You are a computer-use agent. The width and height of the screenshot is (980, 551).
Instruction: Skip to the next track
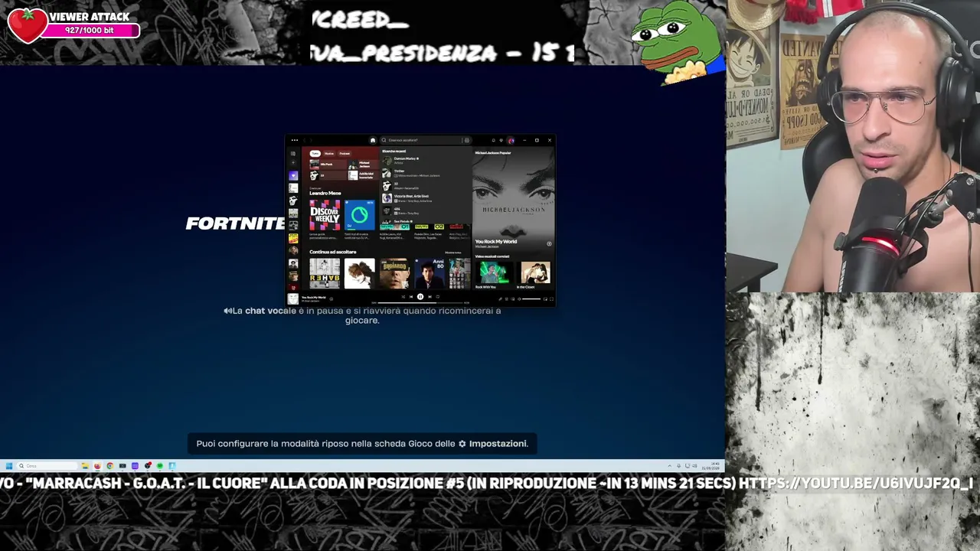coord(430,296)
